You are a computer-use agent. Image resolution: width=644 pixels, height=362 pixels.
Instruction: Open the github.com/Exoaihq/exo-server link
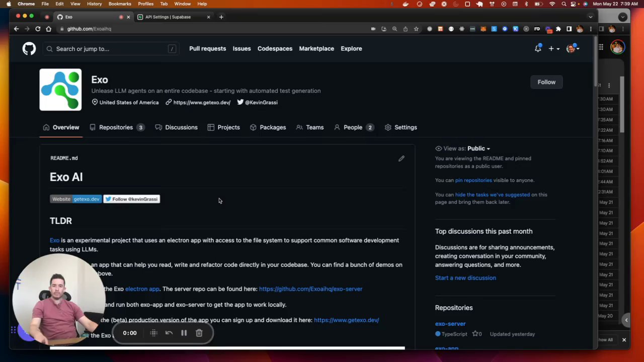click(x=310, y=289)
